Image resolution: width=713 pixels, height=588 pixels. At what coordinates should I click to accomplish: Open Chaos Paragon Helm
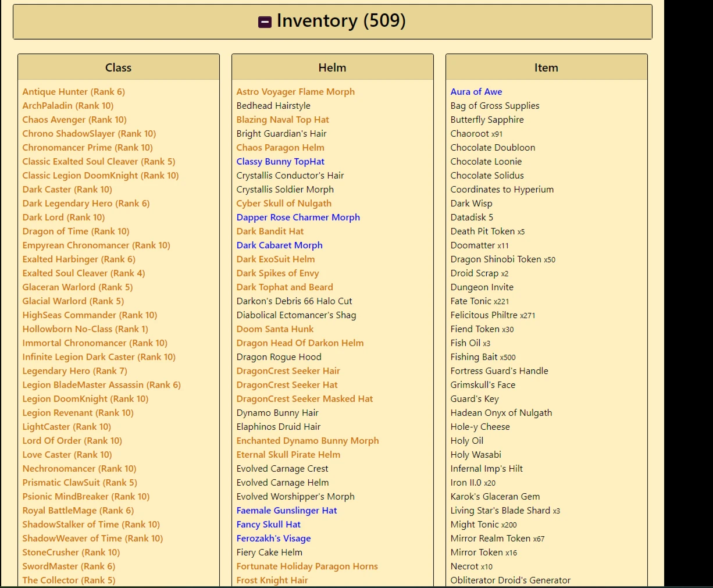[280, 148]
